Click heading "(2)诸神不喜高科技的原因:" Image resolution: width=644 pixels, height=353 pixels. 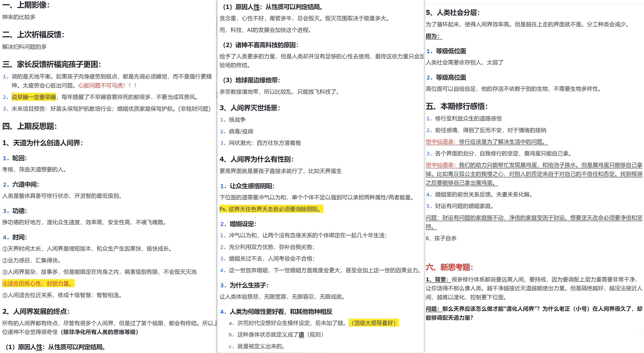pyautogui.click(x=259, y=45)
